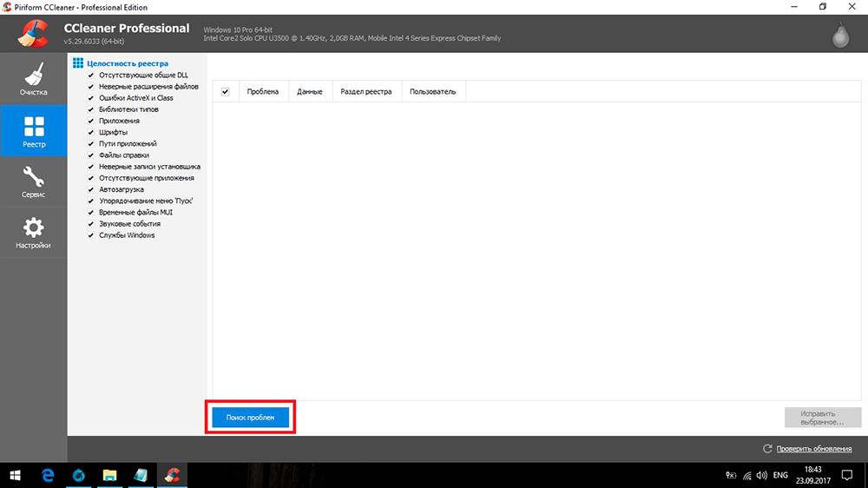
Task: Open the Настройки (Settings) gear section
Action: [x=33, y=234]
